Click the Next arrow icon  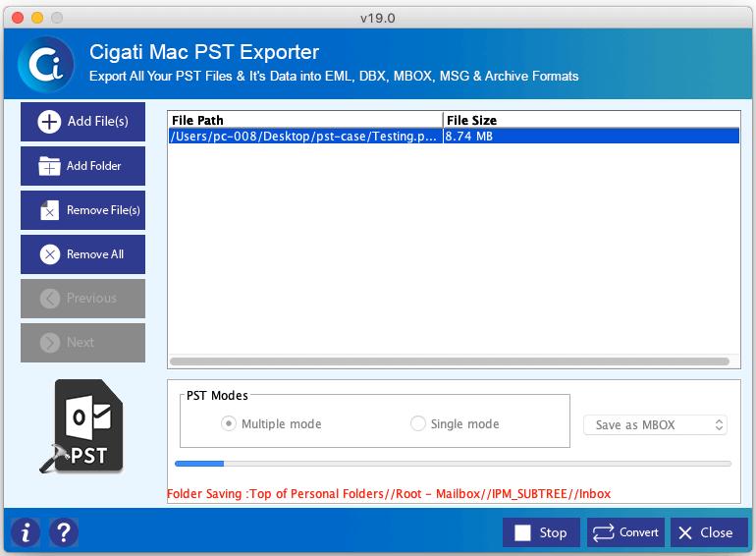50,343
